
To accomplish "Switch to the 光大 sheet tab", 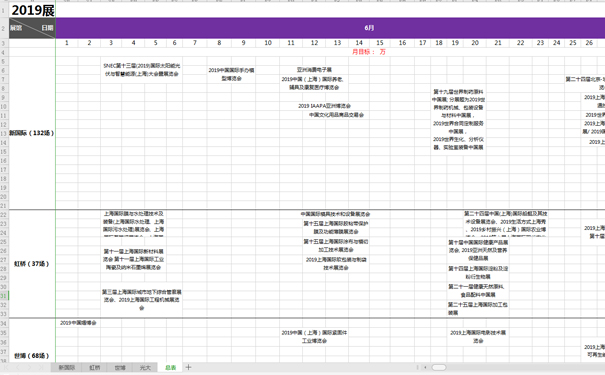I will click(145, 368).
